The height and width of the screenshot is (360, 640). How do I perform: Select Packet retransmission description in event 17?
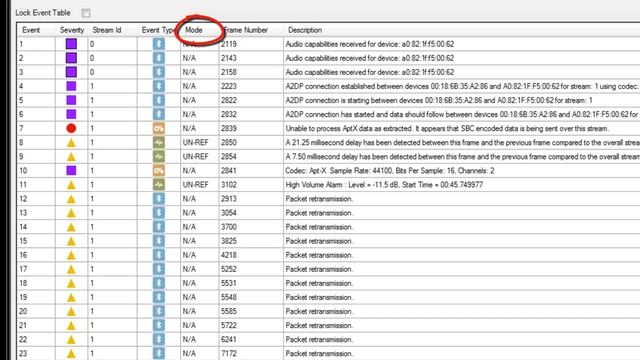pos(320,269)
